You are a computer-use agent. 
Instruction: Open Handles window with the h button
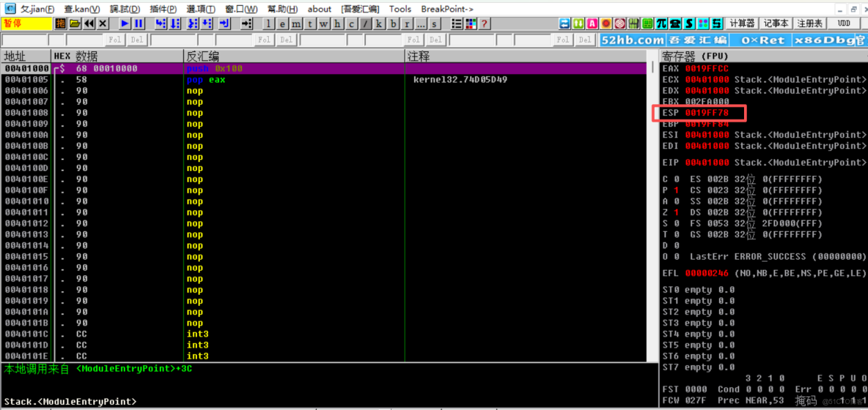click(x=338, y=23)
